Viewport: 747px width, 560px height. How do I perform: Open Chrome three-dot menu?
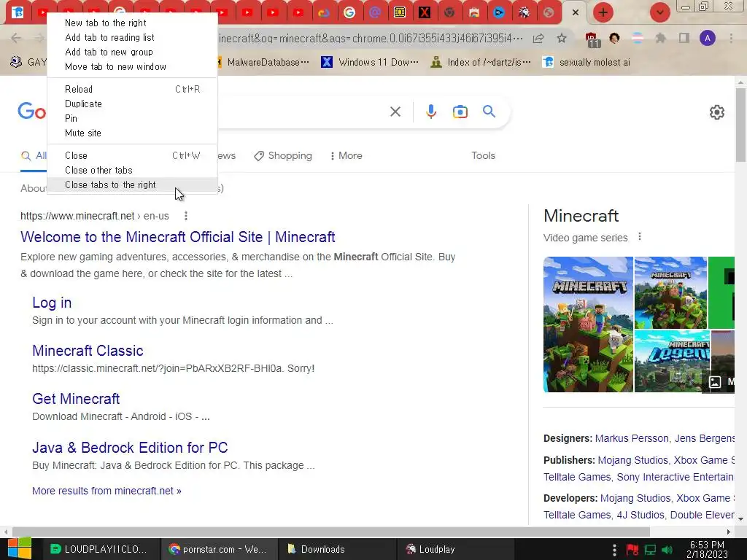(731, 38)
